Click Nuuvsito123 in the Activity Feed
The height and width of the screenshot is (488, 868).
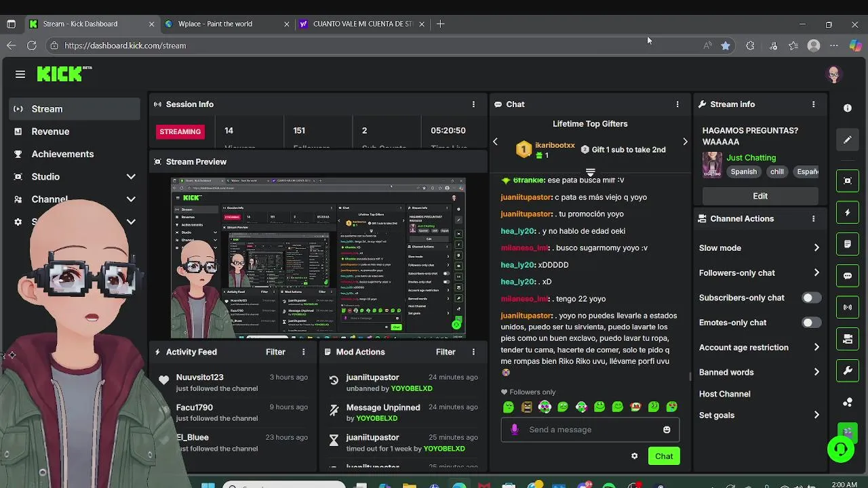coord(199,378)
